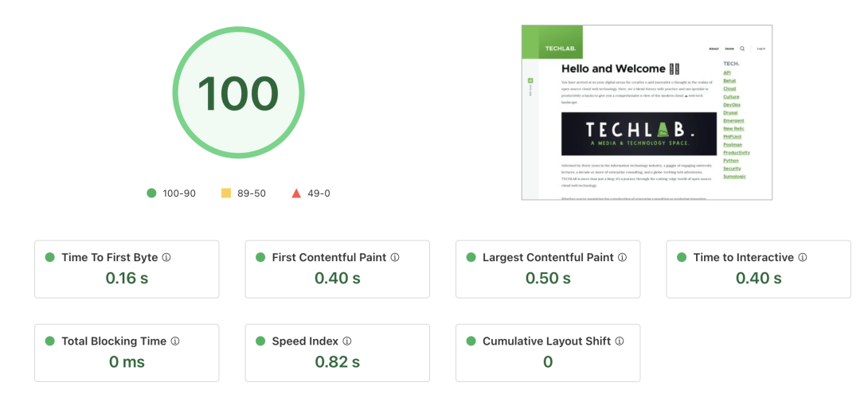Click the Speed Index 0.82 s value
The image size is (868, 398).
coord(338,362)
